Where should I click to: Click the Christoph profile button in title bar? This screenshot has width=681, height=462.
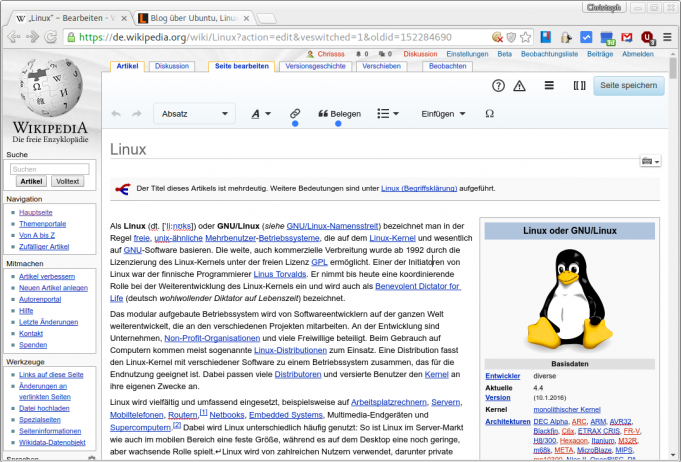tap(604, 7)
